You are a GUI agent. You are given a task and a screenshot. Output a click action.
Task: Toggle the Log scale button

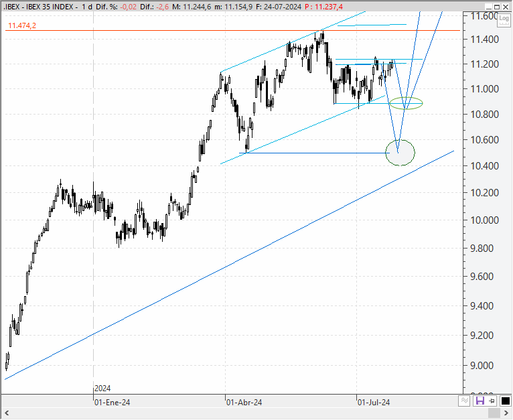pos(504,19)
